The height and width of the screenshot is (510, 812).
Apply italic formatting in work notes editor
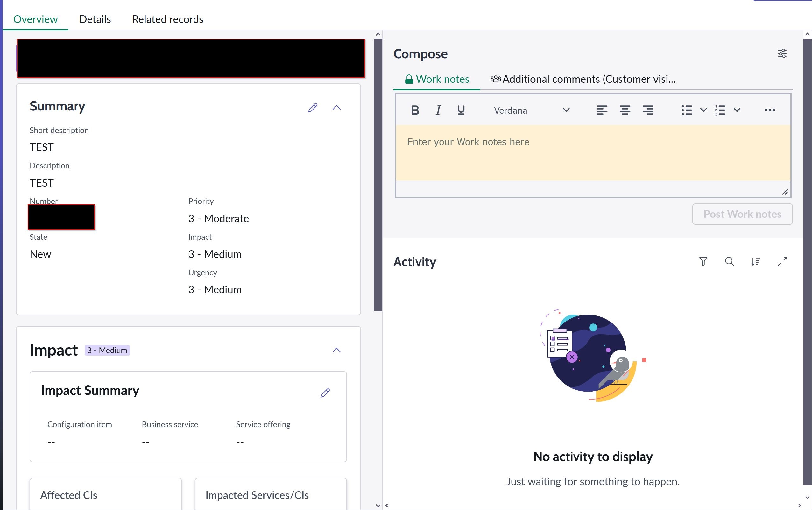[438, 110]
